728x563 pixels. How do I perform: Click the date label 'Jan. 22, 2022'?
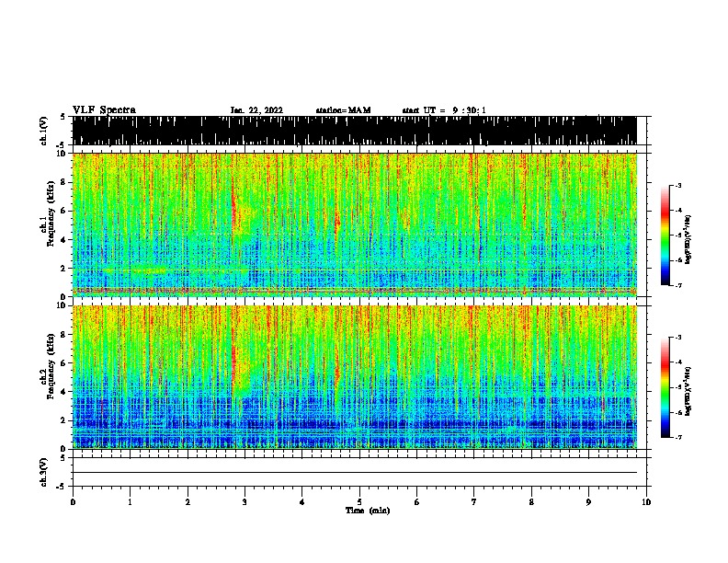(x=256, y=110)
